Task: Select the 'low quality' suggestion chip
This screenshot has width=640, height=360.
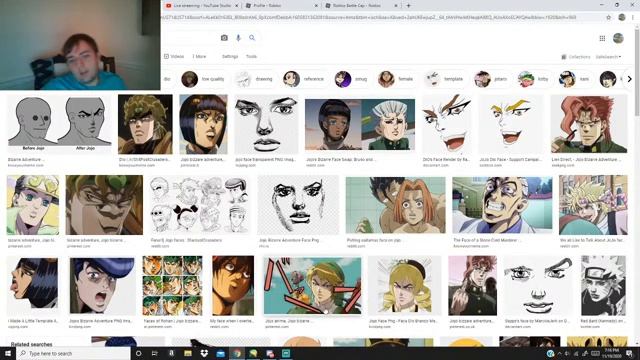Action: [203, 79]
